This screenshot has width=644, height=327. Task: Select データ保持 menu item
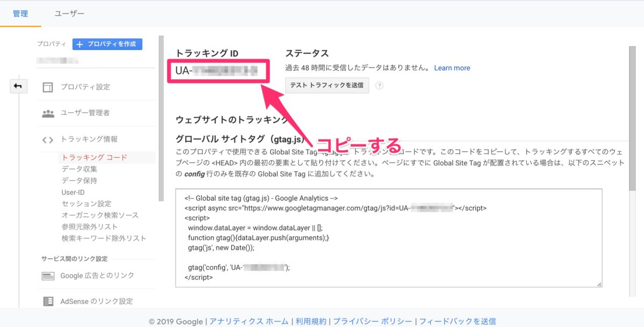coord(79,181)
